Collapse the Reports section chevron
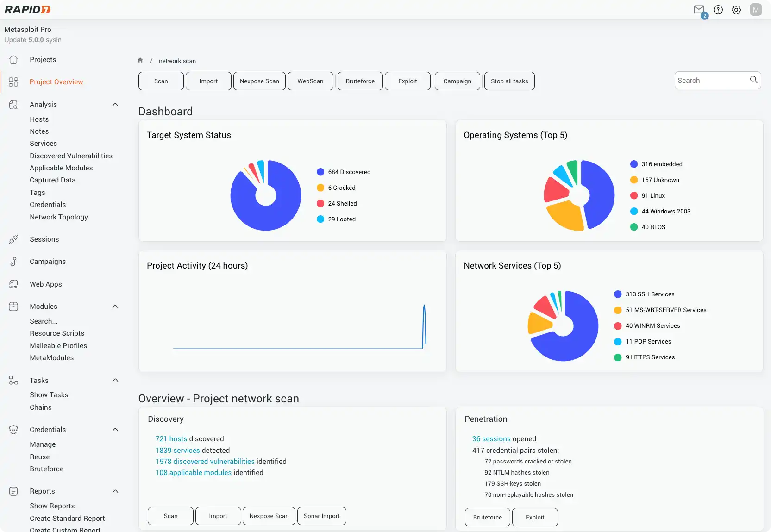Image resolution: width=771 pixels, height=532 pixels. pyautogui.click(x=115, y=491)
